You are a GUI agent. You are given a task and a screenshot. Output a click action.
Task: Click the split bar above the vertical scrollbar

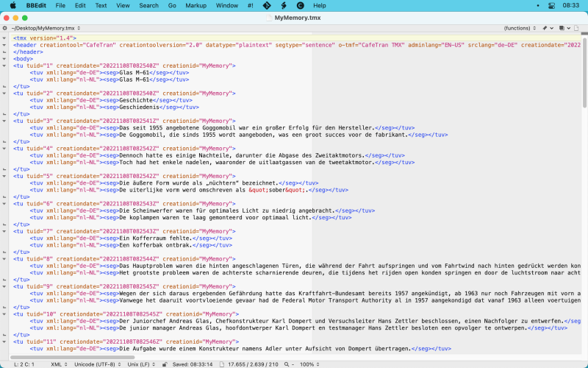(x=584, y=33)
